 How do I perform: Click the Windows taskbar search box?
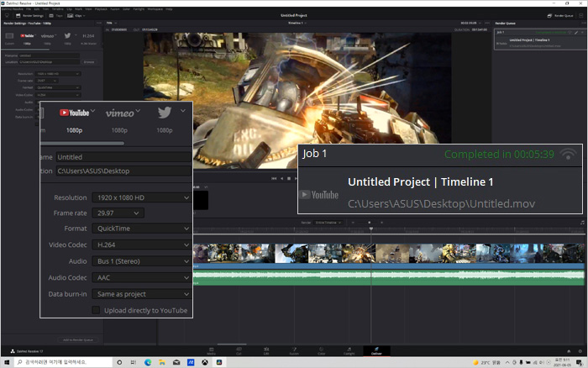(63, 362)
